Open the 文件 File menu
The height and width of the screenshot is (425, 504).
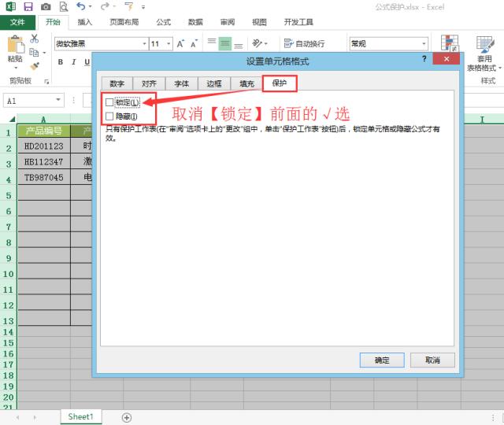pos(17,22)
